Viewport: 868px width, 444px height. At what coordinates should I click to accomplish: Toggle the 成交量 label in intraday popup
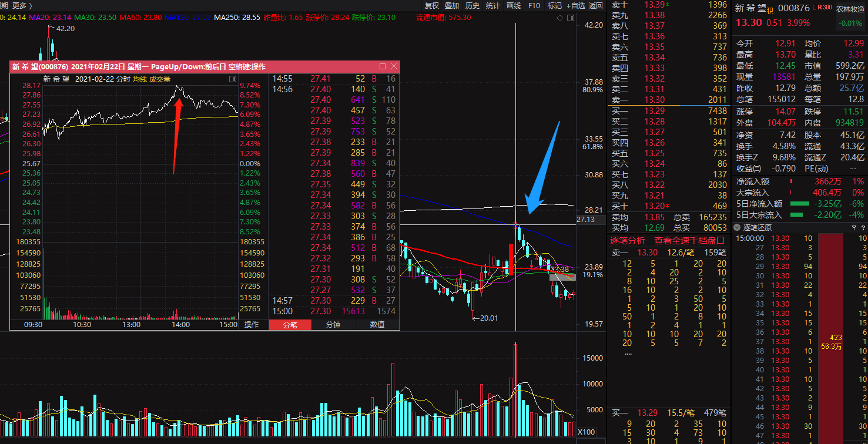pyautogui.click(x=160, y=79)
